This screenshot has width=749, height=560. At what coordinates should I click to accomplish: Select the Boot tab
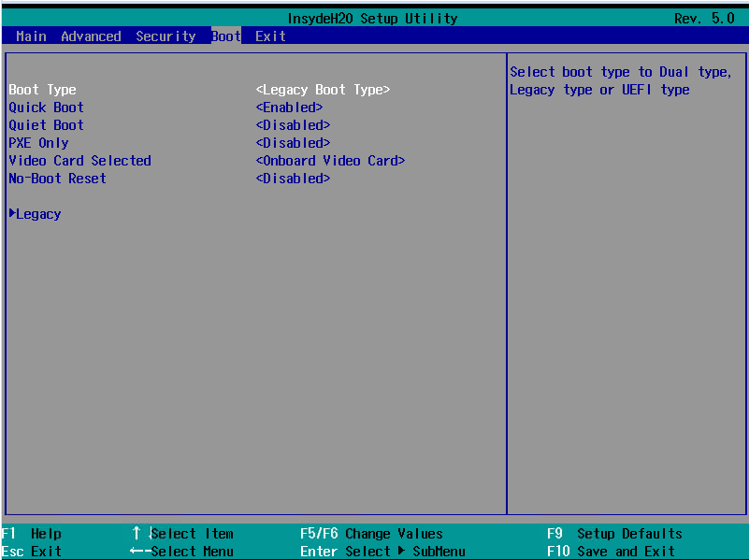[226, 36]
